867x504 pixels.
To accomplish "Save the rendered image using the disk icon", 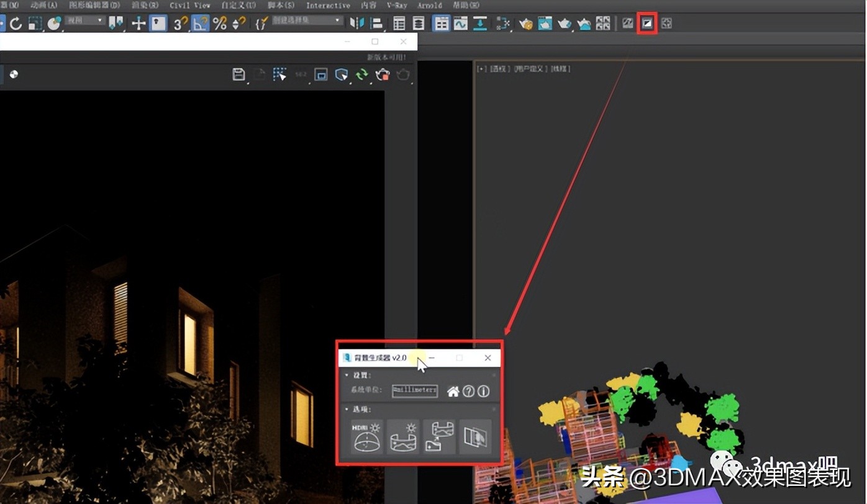I will (239, 74).
